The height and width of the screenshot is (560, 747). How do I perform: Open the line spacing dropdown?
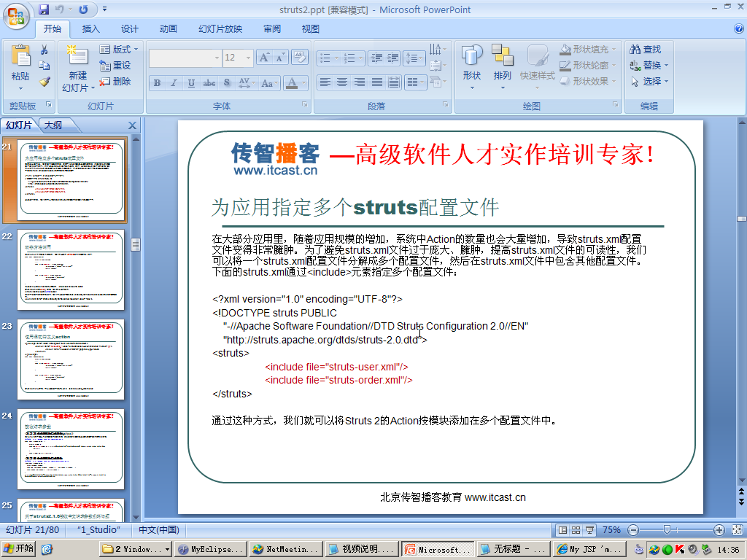coord(414,58)
